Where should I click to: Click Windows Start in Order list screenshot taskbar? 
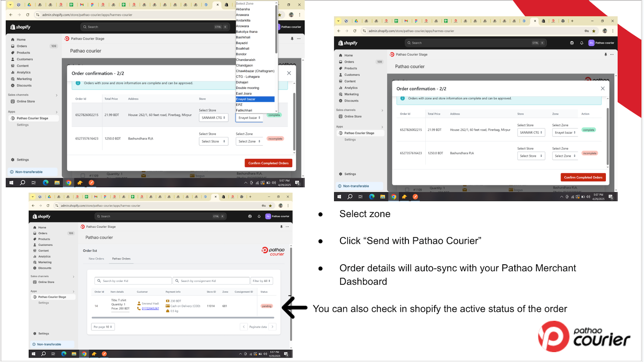click(x=33, y=354)
